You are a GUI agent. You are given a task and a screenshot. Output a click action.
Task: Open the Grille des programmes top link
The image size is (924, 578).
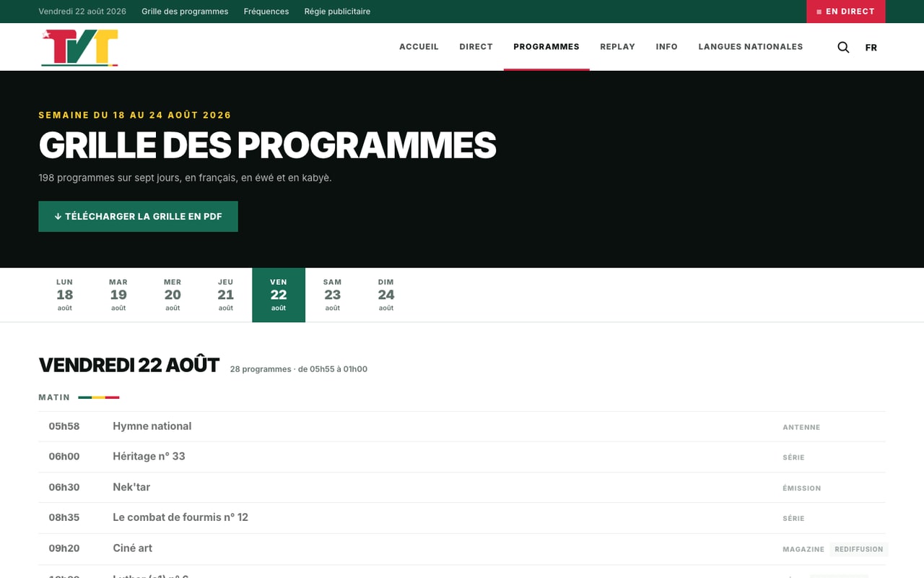[185, 12]
